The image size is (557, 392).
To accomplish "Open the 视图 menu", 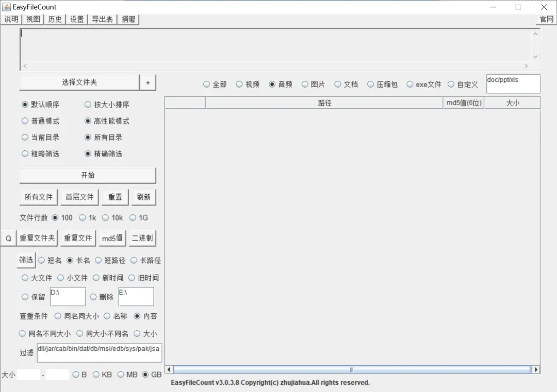I will (x=33, y=19).
